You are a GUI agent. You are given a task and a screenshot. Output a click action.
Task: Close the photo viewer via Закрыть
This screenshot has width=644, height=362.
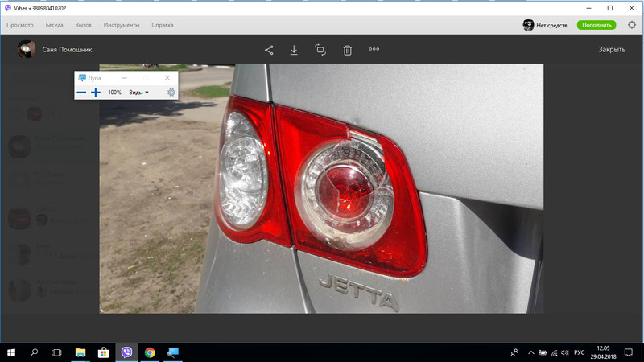(x=612, y=49)
